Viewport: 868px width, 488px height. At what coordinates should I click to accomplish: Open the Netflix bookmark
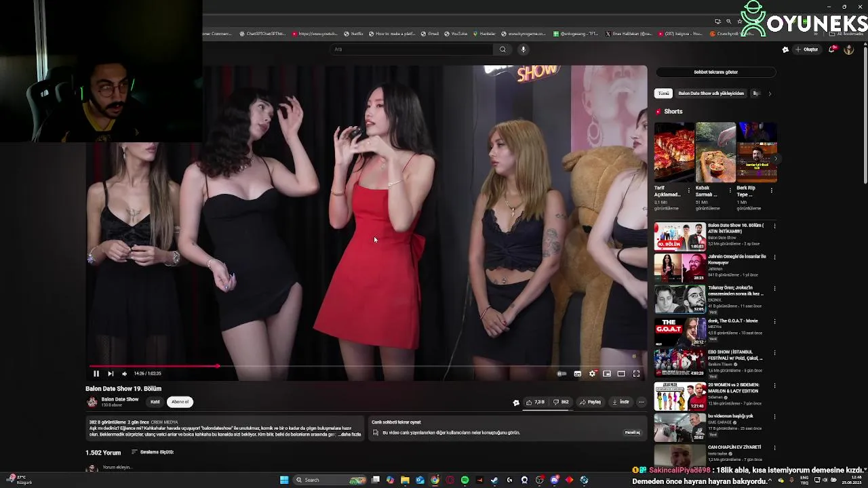353,34
